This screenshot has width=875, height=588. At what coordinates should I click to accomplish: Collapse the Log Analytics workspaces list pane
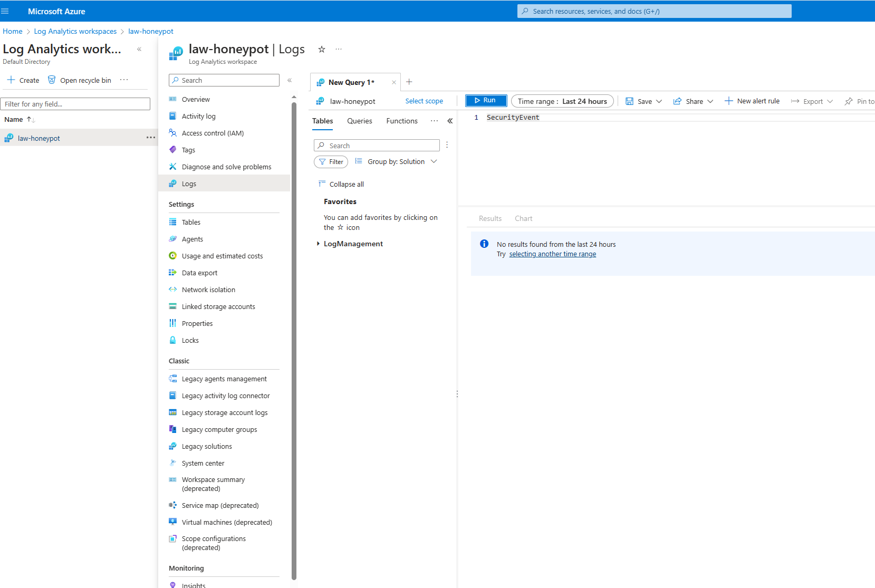139,49
